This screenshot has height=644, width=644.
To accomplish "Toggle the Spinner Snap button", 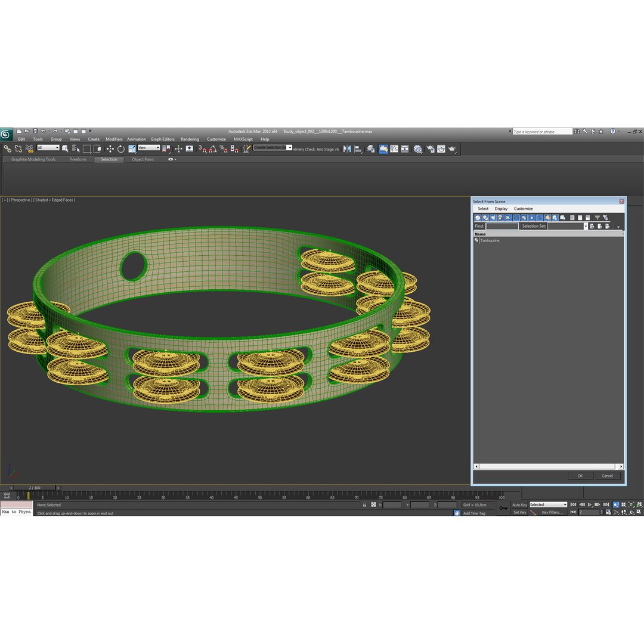I will (234, 148).
